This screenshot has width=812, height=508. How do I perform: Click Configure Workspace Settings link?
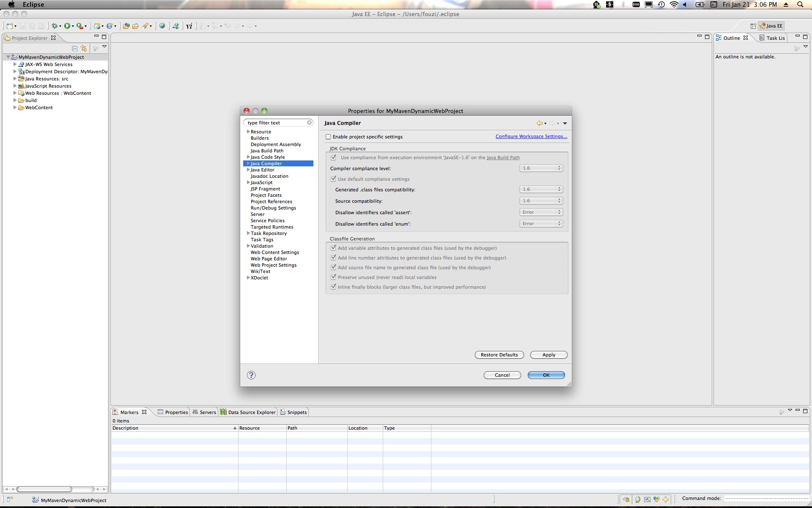click(x=531, y=136)
